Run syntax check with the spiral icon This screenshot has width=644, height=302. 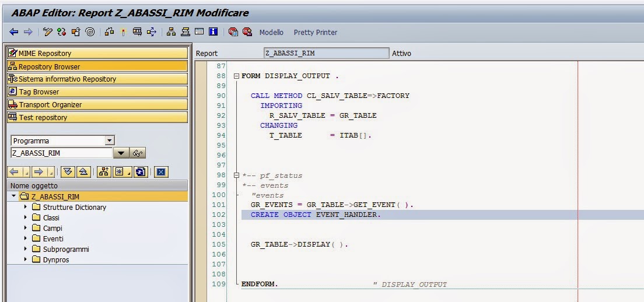(x=90, y=32)
